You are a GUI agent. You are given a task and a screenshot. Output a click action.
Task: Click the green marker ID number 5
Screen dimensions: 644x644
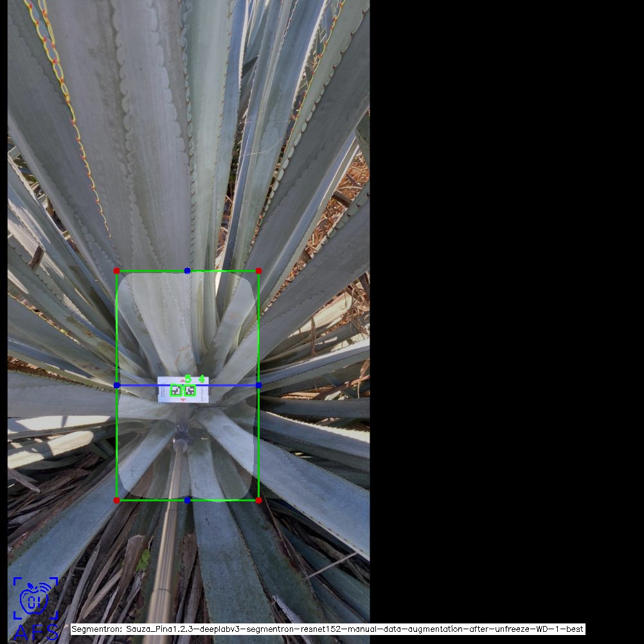(188, 379)
